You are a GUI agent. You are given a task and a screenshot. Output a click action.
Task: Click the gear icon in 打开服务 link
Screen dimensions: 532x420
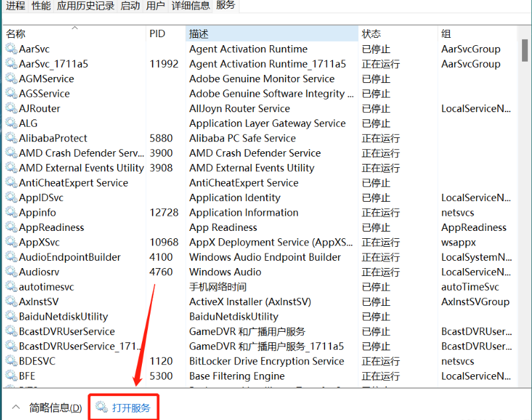101,407
